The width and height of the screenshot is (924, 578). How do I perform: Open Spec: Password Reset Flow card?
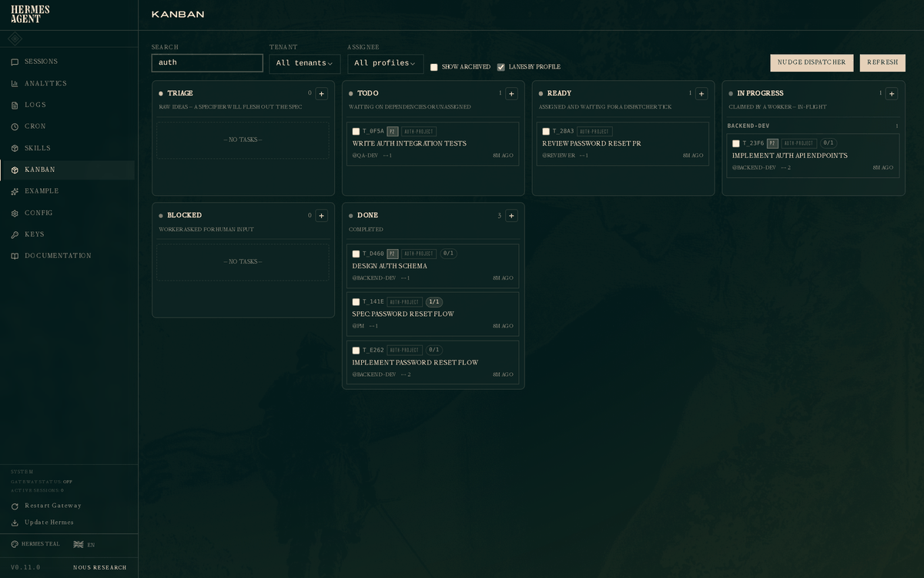(433, 314)
